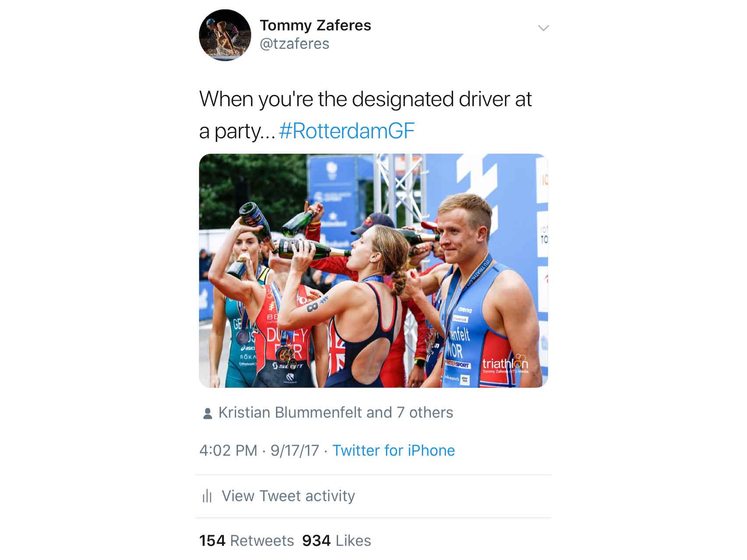Click the Tommy Zaferes display name

tap(315, 25)
